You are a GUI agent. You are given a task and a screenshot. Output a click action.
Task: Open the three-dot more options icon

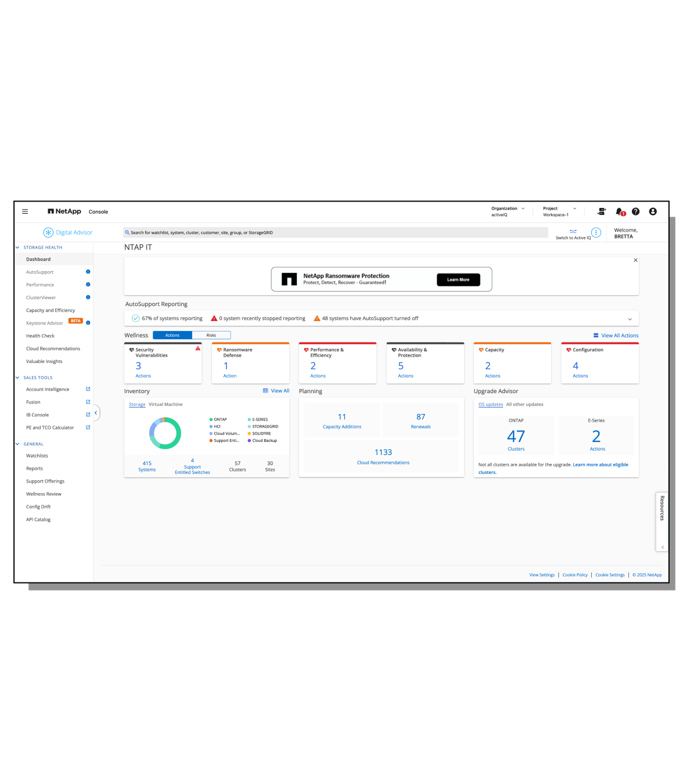tap(596, 232)
